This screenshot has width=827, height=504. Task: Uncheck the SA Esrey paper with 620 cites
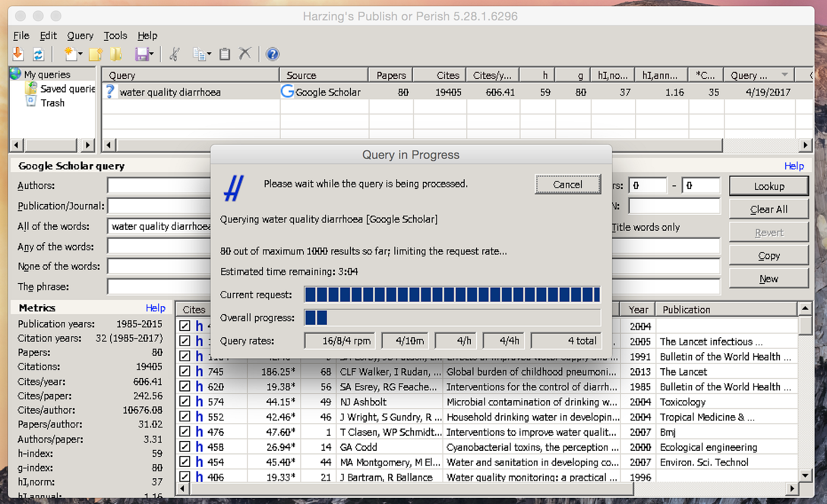coord(185,386)
